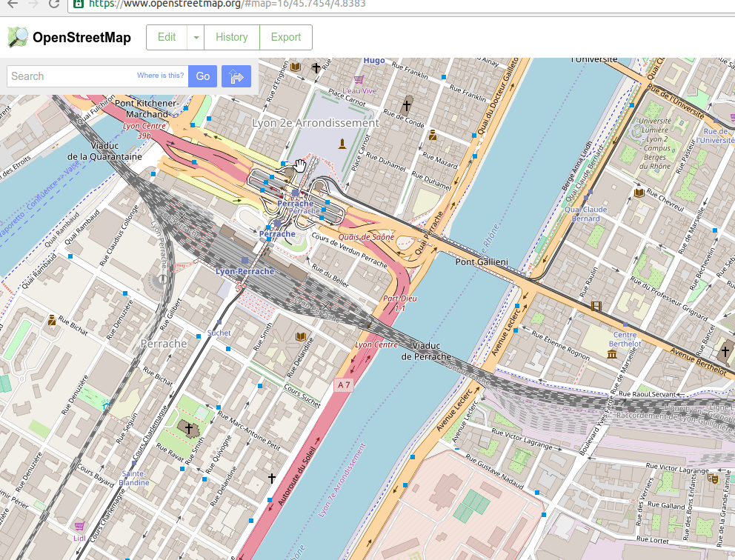735x560 pixels.
Task: Click the person icon on Rue Bichat
Action: pos(52,320)
